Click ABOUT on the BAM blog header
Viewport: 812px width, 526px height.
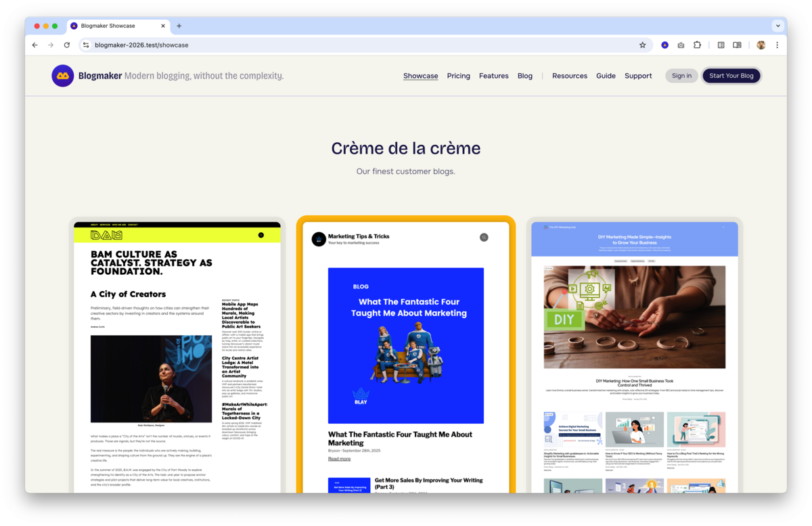point(95,225)
